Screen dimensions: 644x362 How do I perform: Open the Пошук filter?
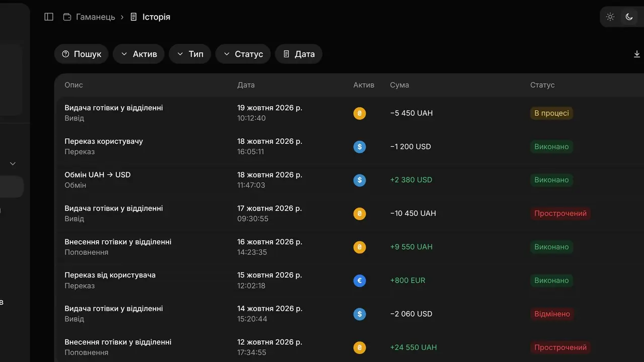click(x=82, y=54)
